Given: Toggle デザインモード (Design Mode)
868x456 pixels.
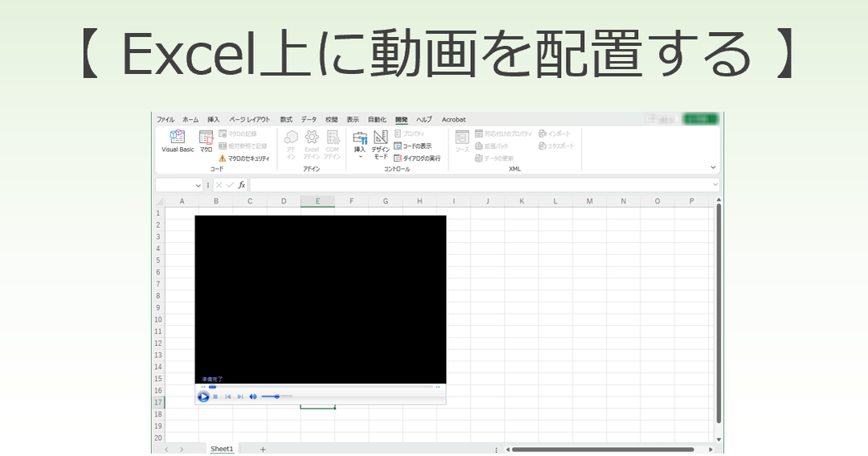Looking at the screenshot, I should [x=380, y=146].
